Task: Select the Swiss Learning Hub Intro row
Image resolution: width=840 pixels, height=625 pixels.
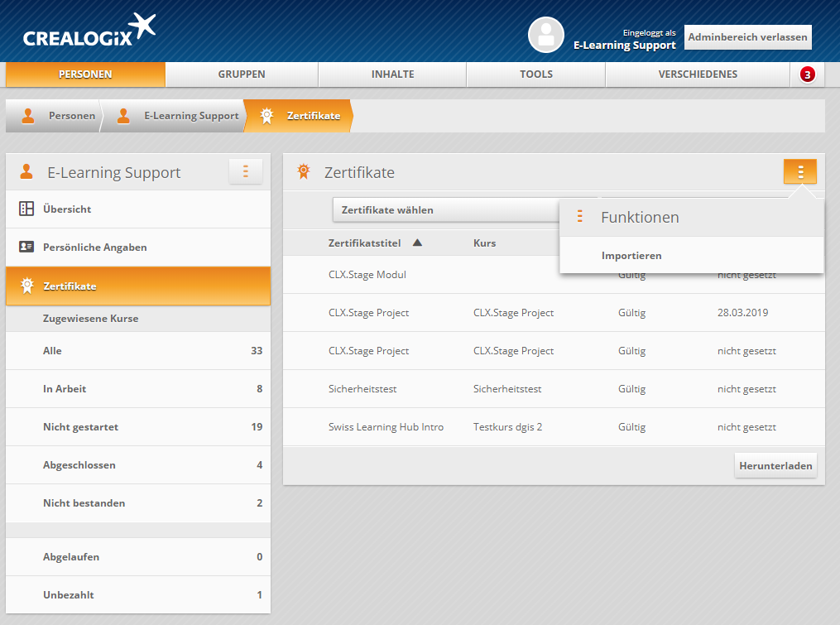Action: [x=386, y=427]
